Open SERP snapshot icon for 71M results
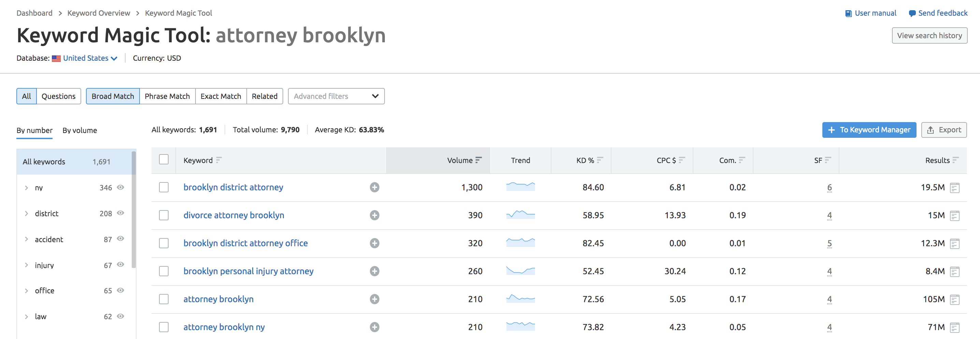Viewport: 980px width, 339px height. pyautogui.click(x=954, y=328)
